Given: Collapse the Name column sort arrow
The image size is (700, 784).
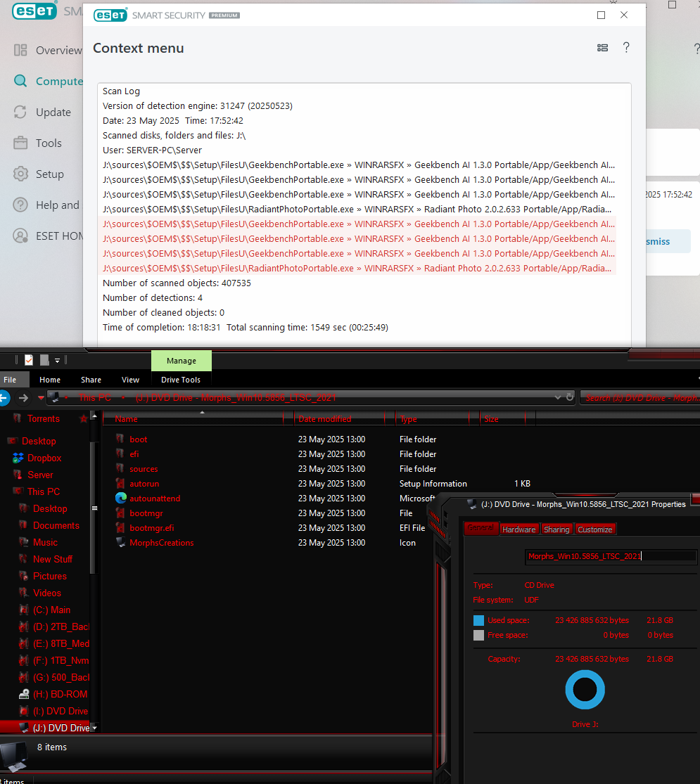Looking at the screenshot, I should pyautogui.click(x=202, y=413).
